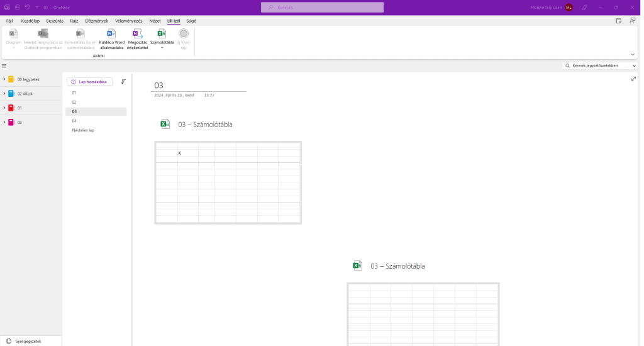Switch to the Nézet tab
This screenshot has width=644, height=346.
click(x=155, y=21)
